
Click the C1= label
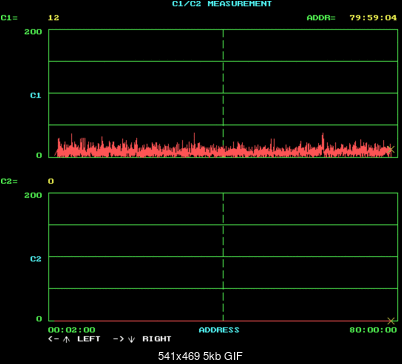9,18
